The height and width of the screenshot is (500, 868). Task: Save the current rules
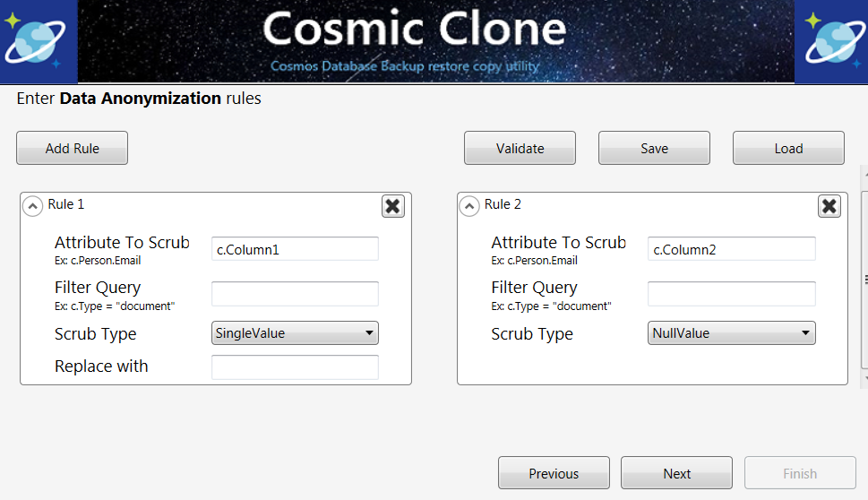(x=654, y=148)
